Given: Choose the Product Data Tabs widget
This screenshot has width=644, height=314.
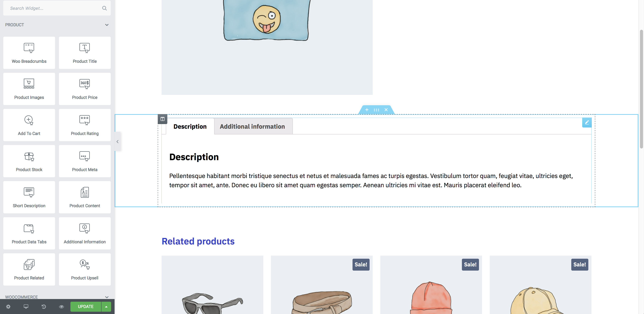Looking at the screenshot, I should 29,233.
